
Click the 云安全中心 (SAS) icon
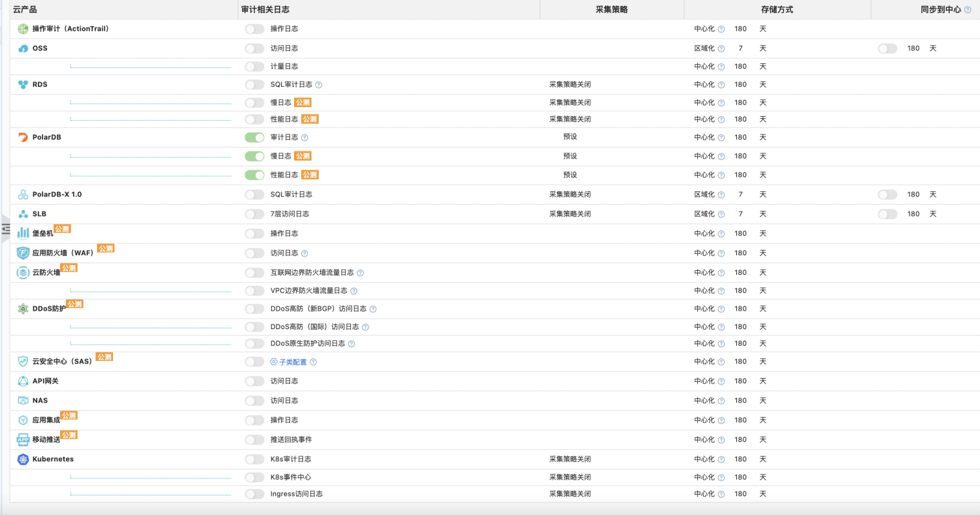pos(24,362)
